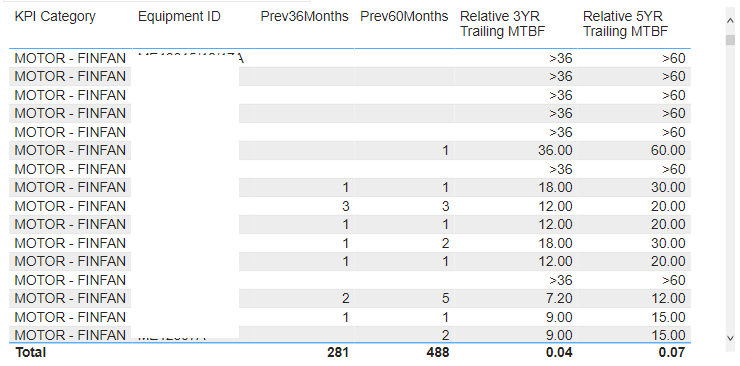The image size is (740, 366).
Task: Sort by Relative 5YR Trailing MTBF header
Action: pos(625,24)
